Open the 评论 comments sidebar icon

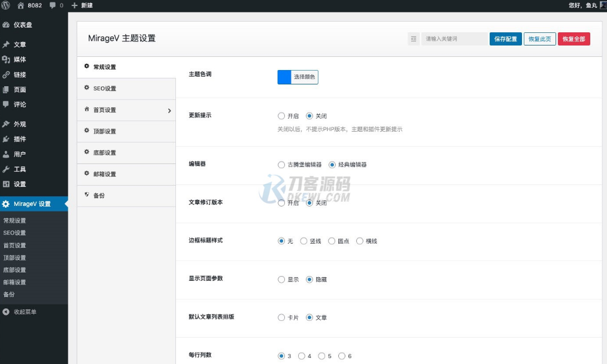coord(6,104)
